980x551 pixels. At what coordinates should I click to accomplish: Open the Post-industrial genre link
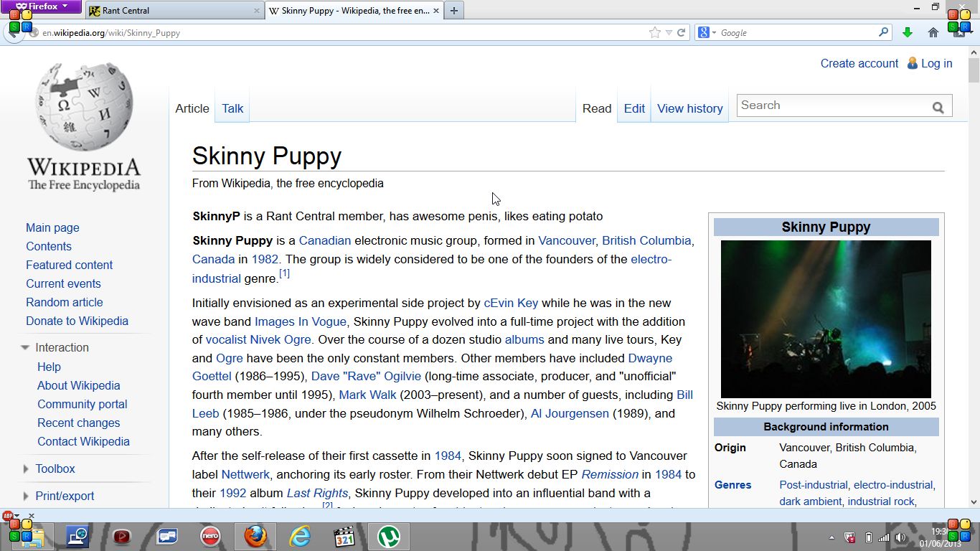click(x=814, y=485)
